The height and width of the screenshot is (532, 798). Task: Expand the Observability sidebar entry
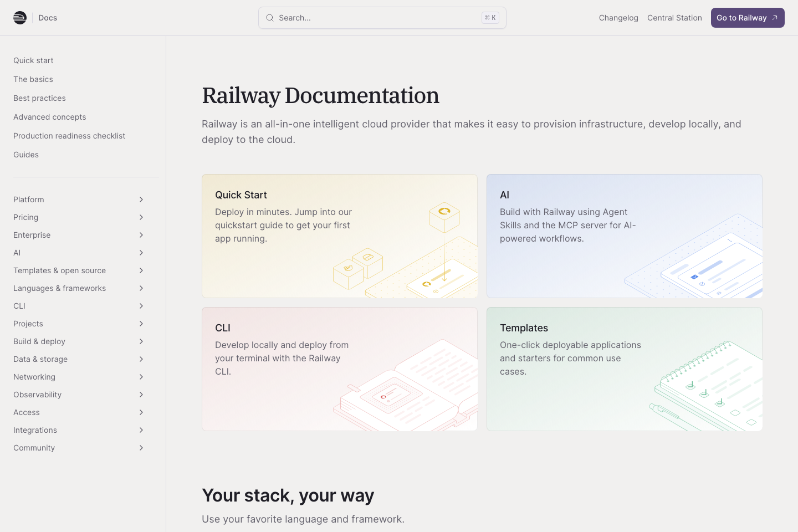(141, 395)
